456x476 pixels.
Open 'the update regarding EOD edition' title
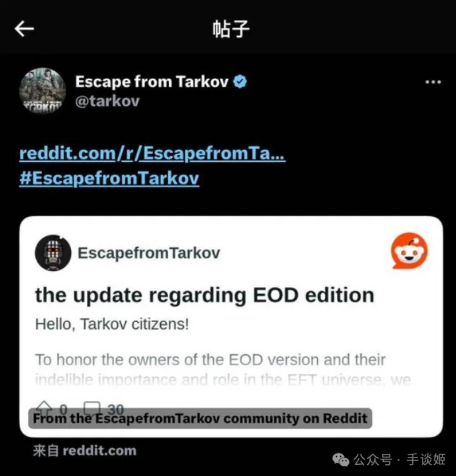205,295
